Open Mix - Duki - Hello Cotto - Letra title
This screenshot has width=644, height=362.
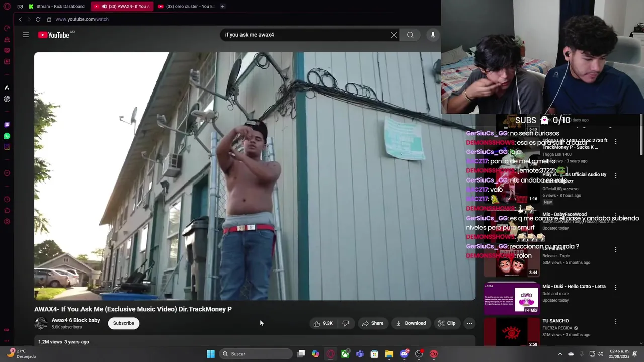[574, 287]
